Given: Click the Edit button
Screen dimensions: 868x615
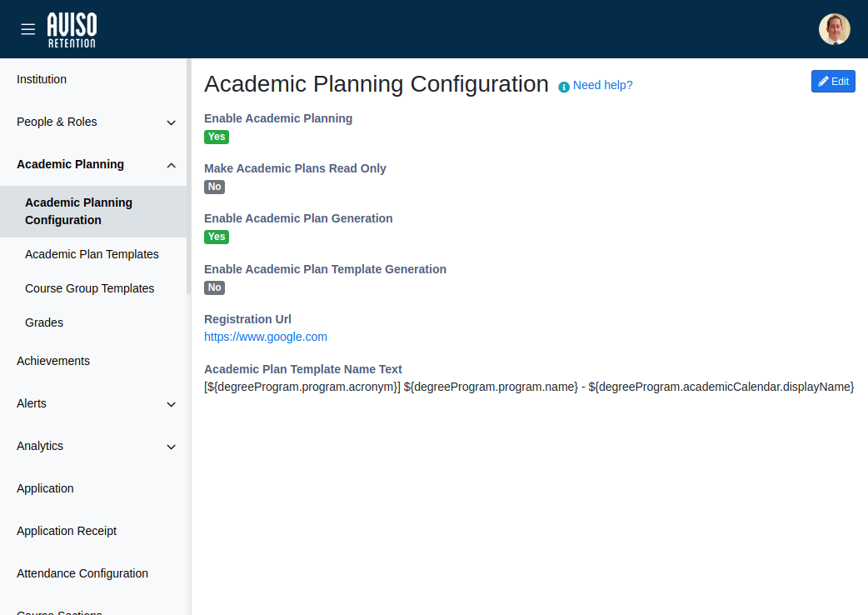Looking at the screenshot, I should point(833,81).
